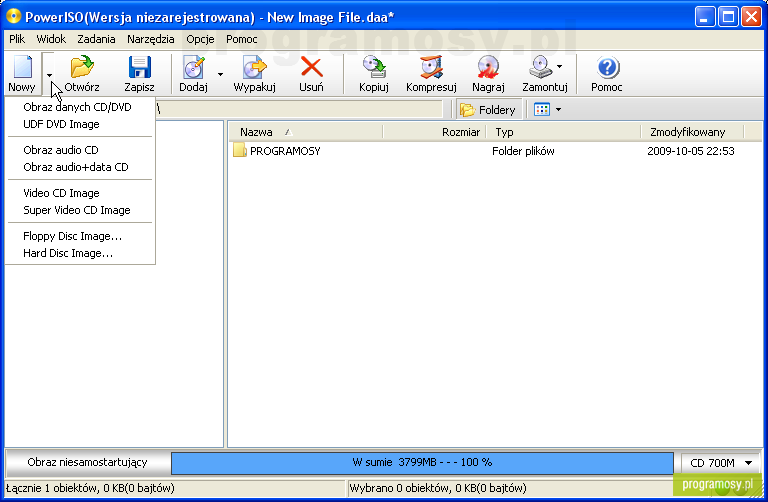This screenshot has height=502, width=768.
Task: Open the Opcje menu
Action: 200,39
